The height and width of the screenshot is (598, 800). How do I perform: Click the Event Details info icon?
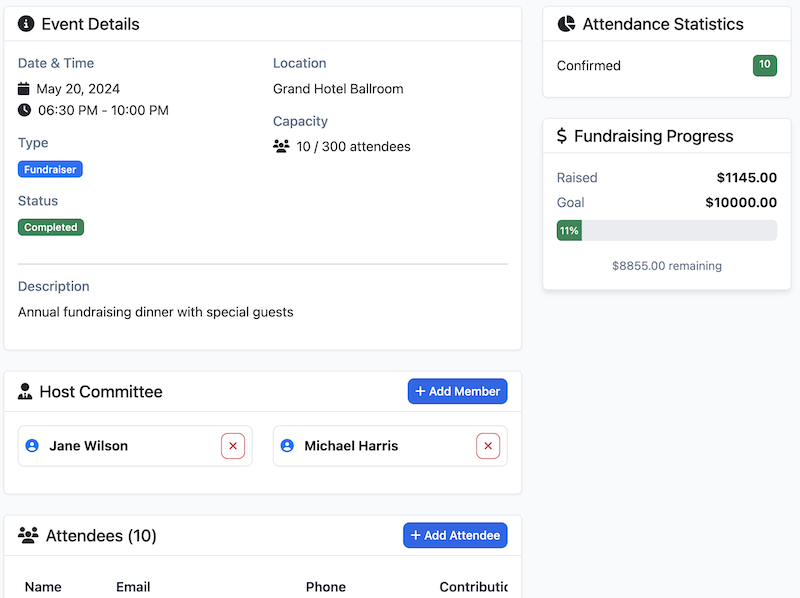click(26, 23)
